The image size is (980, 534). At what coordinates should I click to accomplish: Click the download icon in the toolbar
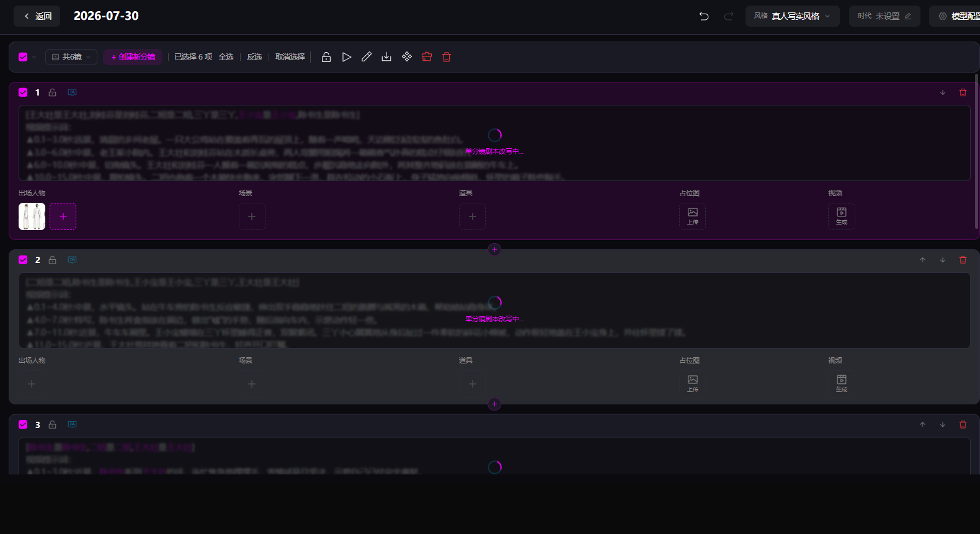386,57
